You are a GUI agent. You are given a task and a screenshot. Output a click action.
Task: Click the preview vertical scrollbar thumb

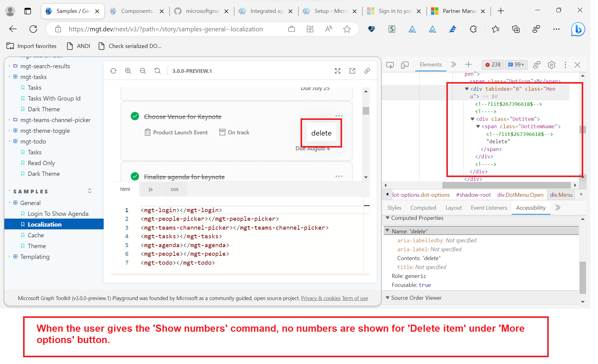pyautogui.click(x=366, y=111)
